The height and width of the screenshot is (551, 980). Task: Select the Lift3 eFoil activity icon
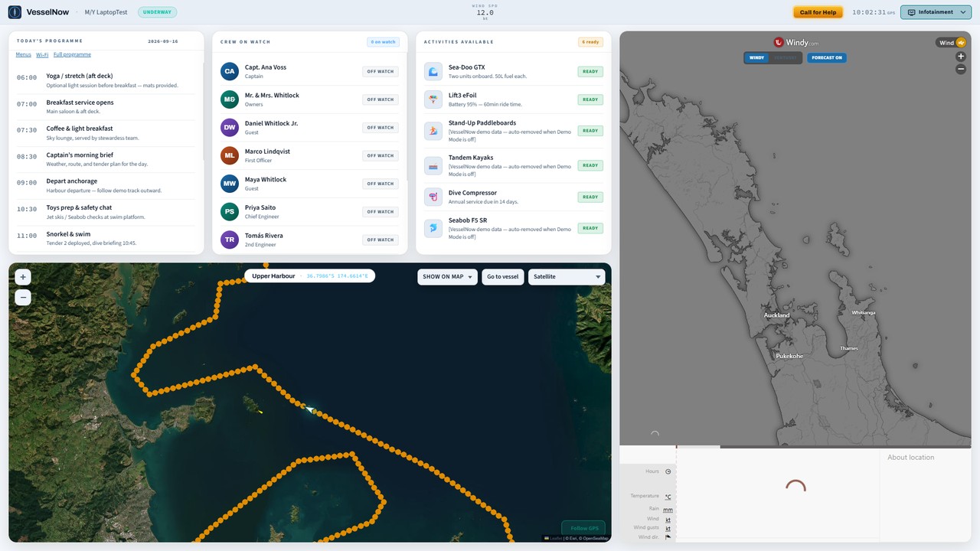(x=433, y=99)
